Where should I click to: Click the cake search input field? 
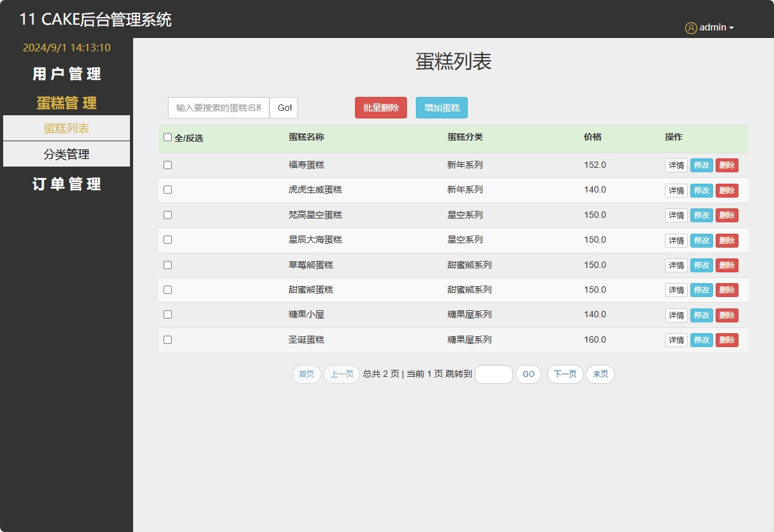point(217,108)
